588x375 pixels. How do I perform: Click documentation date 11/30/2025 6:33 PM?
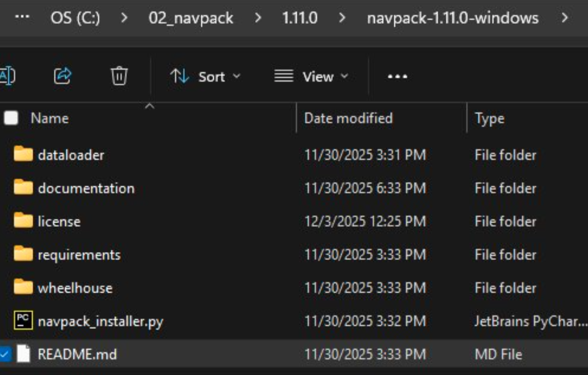pos(365,188)
